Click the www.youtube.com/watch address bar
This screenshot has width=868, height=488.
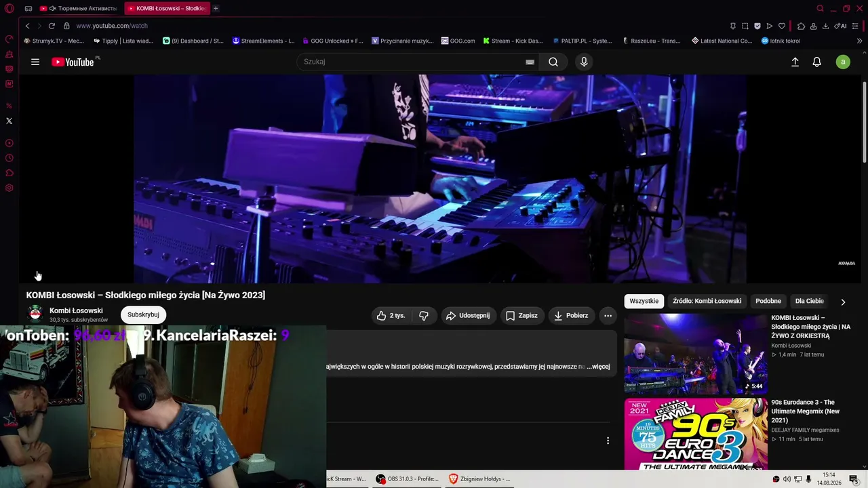(112, 26)
